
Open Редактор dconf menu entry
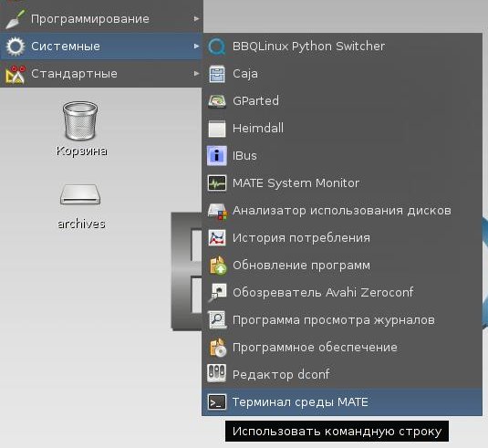[342, 374]
